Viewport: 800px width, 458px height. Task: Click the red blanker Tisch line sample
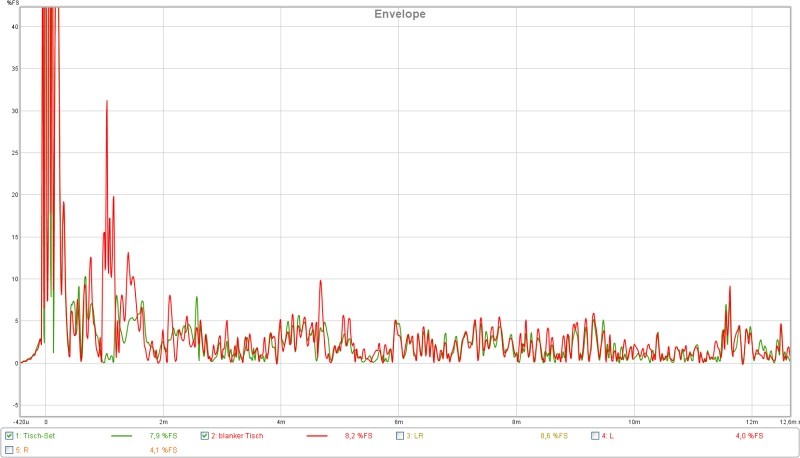tap(318, 437)
